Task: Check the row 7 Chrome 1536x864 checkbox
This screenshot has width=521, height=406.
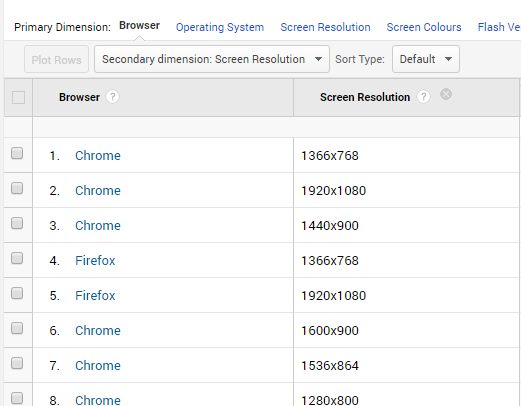Action: click(x=17, y=363)
